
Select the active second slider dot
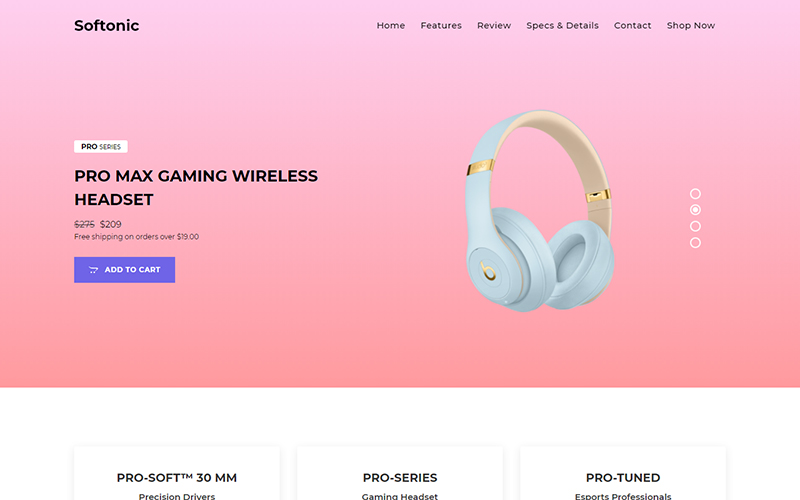695,210
